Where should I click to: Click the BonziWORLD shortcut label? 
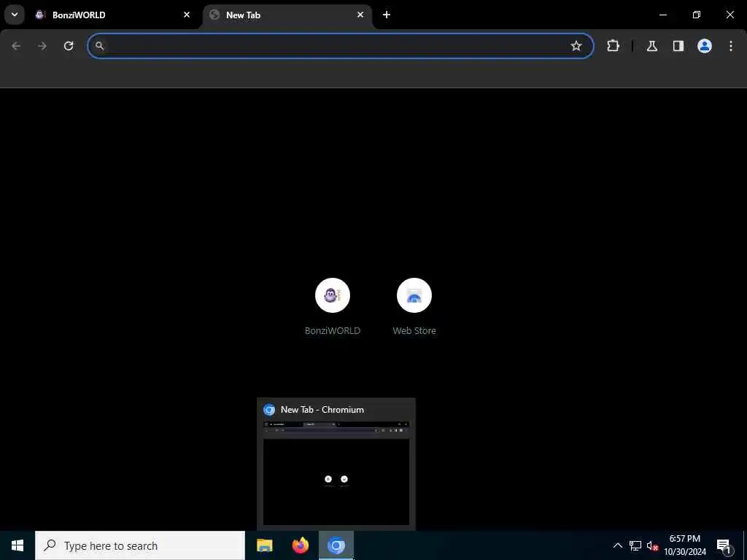point(333,330)
